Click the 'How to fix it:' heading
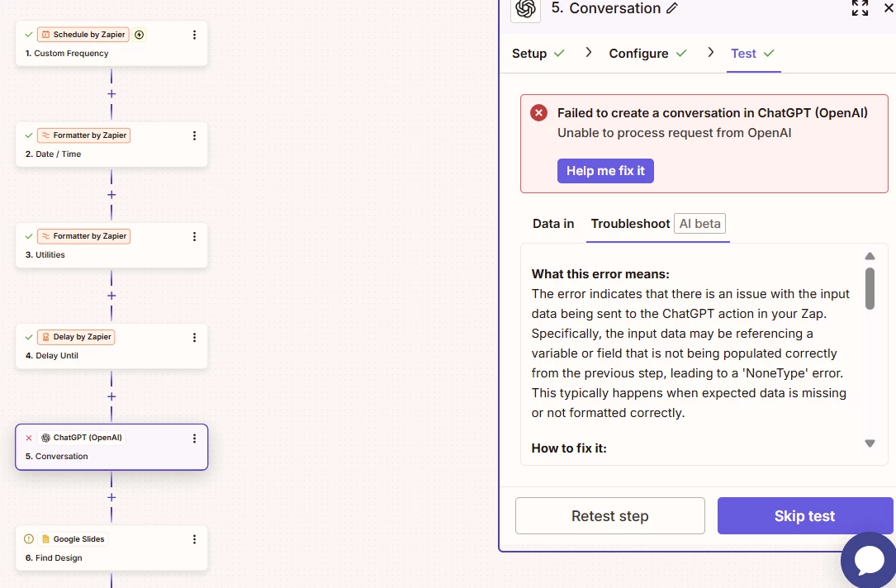 [x=569, y=448]
